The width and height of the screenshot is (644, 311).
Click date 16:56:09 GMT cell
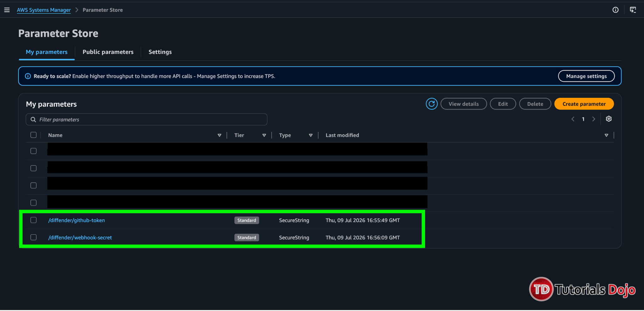click(x=363, y=238)
